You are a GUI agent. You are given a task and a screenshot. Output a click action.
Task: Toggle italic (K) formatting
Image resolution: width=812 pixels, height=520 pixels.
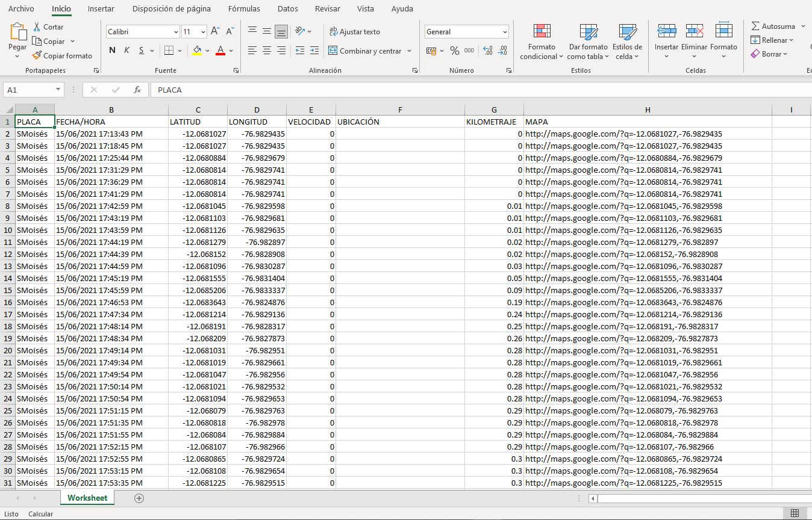click(126, 51)
